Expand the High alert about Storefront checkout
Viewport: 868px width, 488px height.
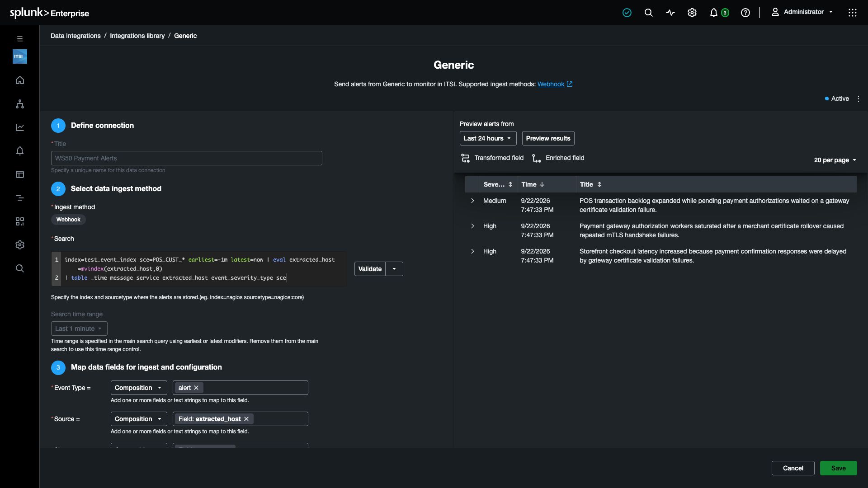click(472, 251)
